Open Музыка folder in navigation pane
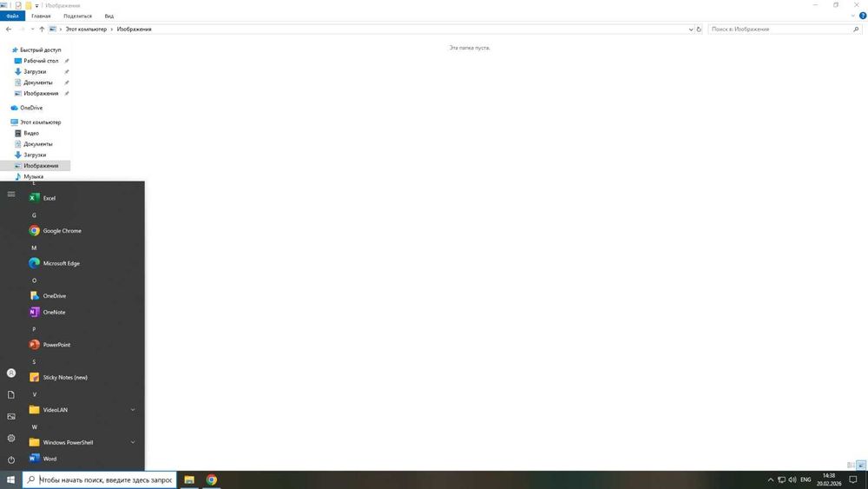Screen dimensions: 868x489 [33, 176]
